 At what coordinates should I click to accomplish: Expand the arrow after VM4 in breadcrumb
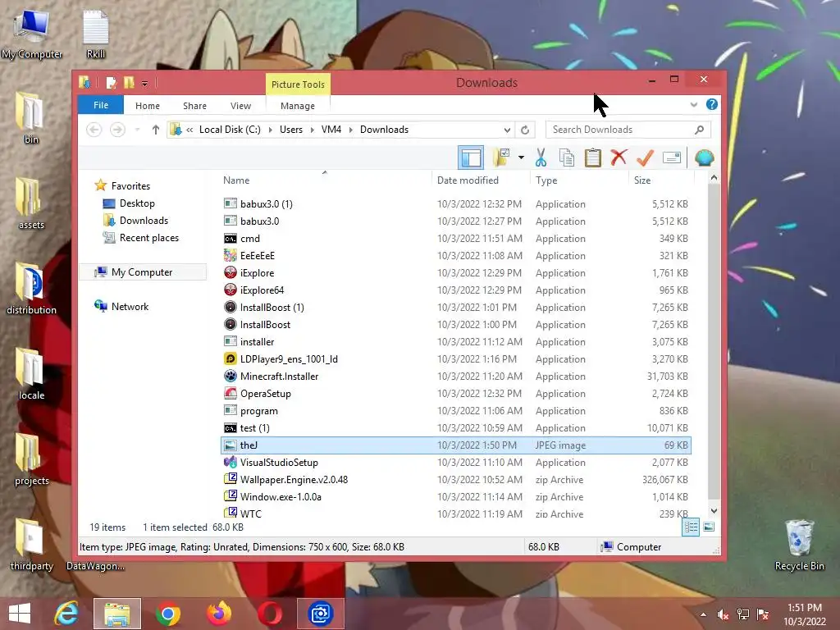[351, 130]
